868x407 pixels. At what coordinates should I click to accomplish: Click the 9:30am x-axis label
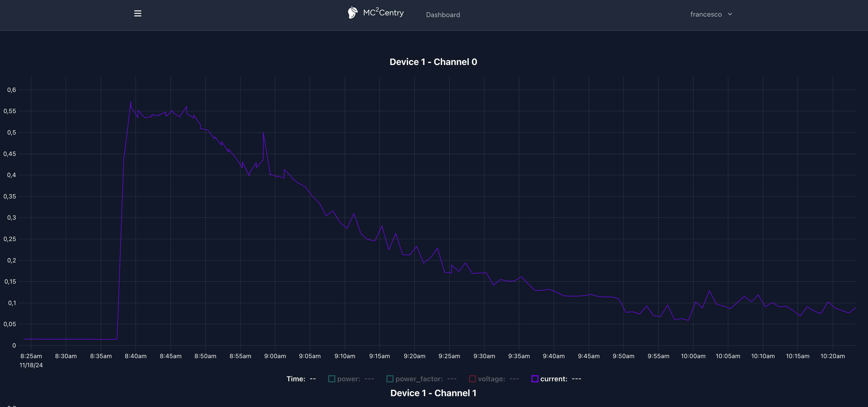pyautogui.click(x=484, y=356)
